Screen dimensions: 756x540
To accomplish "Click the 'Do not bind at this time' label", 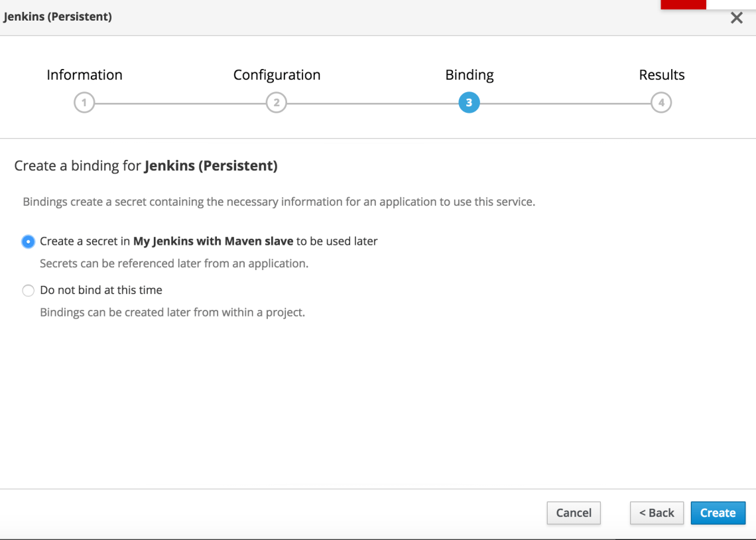I will coord(101,290).
